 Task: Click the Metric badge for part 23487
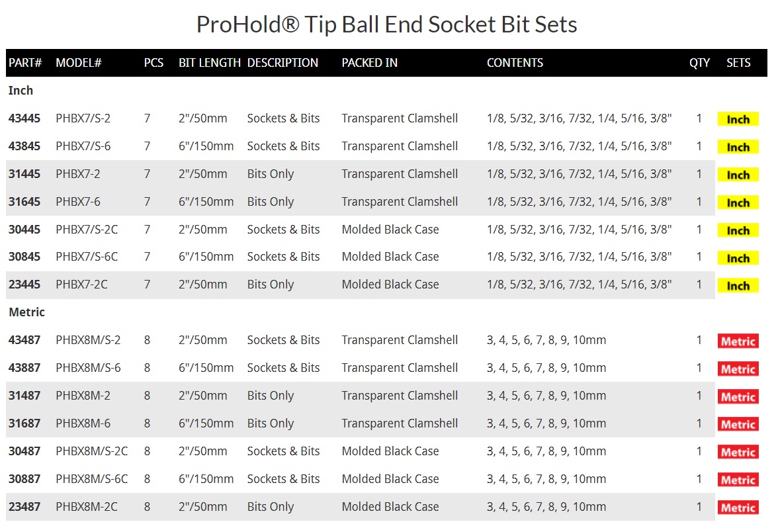(x=738, y=508)
